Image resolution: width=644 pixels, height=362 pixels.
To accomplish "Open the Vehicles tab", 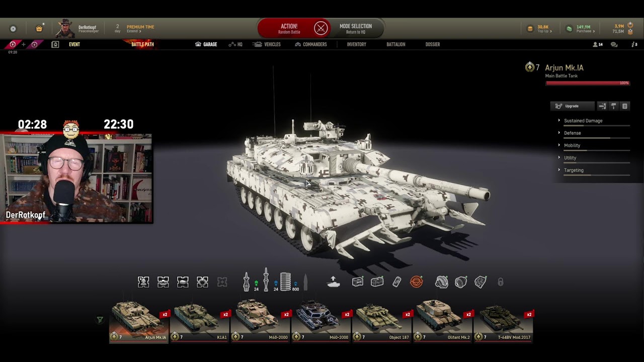I will [267, 44].
